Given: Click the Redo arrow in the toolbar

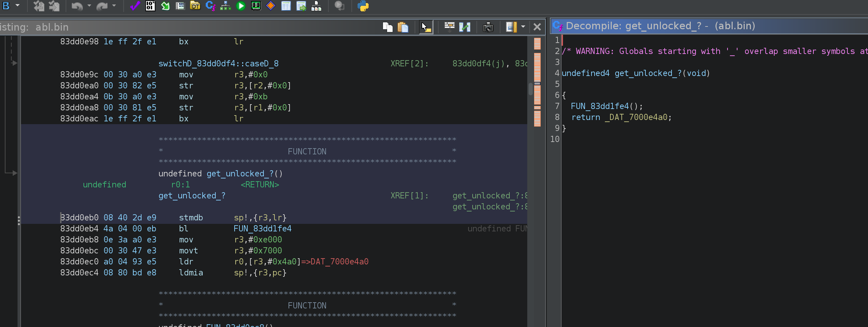Looking at the screenshot, I should pyautogui.click(x=102, y=6).
